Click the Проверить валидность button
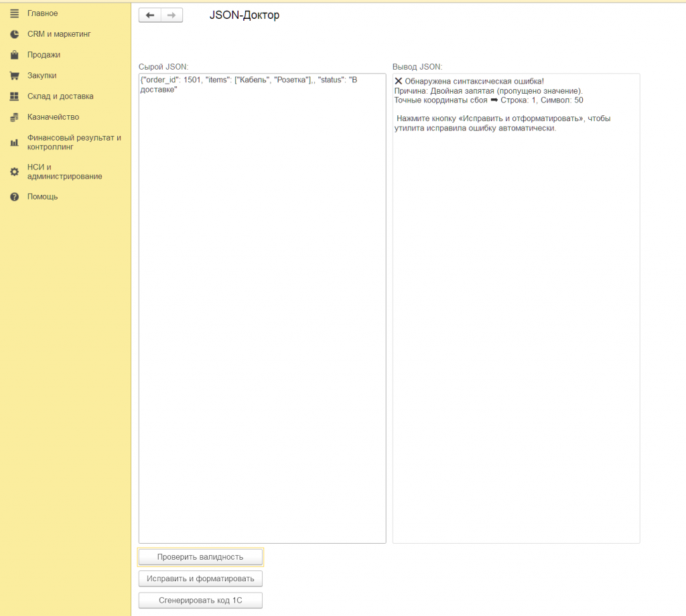686x616 pixels. click(200, 557)
